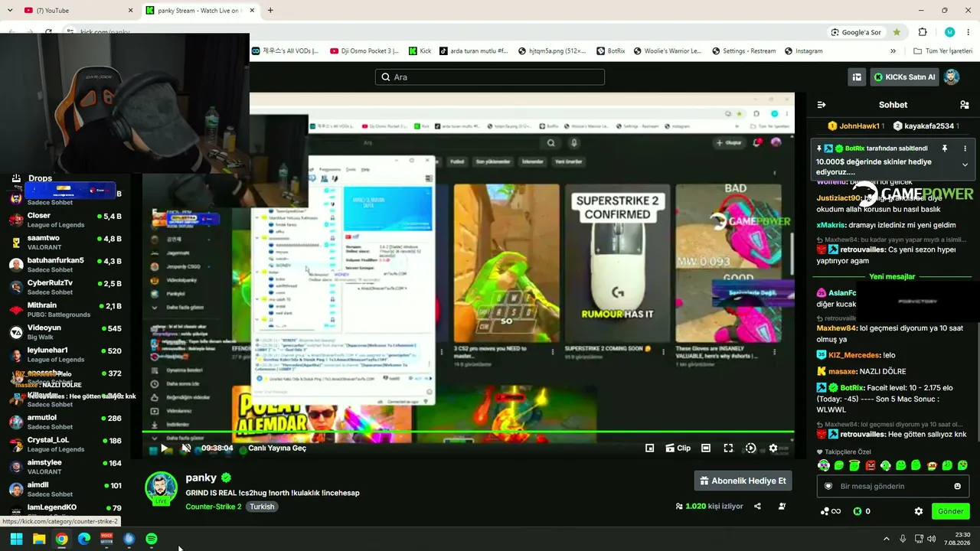Click the Abonelik Hediye Et button
Image resolution: width=980 pixels, height=551 pixels.
(x=743, y=481)
